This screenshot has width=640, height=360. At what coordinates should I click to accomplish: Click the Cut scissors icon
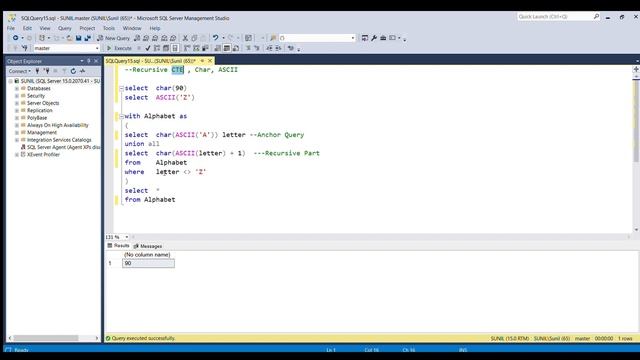[185, 38]
